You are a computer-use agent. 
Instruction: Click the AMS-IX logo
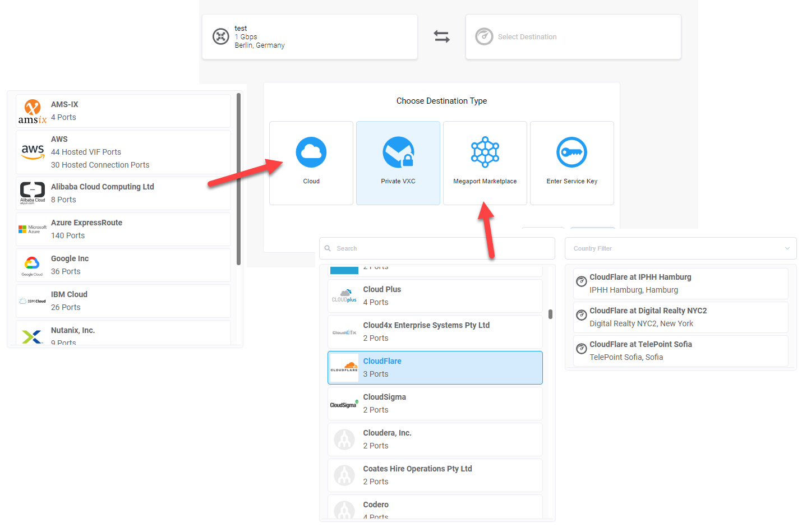pyautogui.click(x=33, y=111)
